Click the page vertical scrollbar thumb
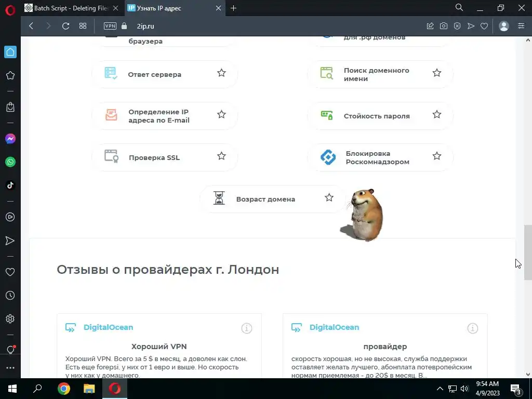Screen dimensions: 532x399 (x=528, y=252)
